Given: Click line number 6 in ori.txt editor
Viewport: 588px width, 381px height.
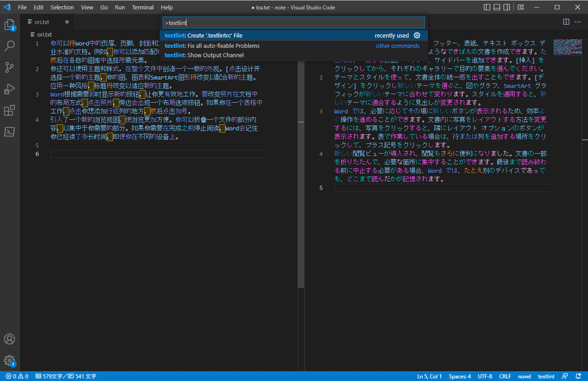Looking at the screenshot, I should click(37, 154).
